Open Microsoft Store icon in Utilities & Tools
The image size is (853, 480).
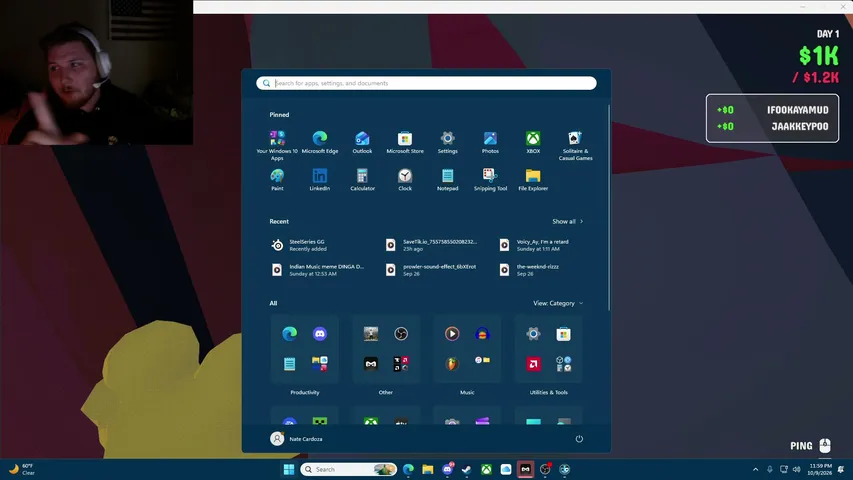[564, 334]
